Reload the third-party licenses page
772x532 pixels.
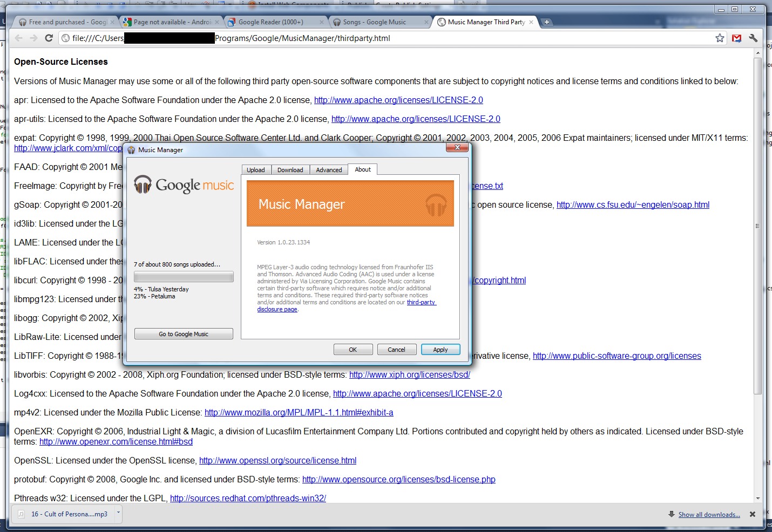point(49,38)
